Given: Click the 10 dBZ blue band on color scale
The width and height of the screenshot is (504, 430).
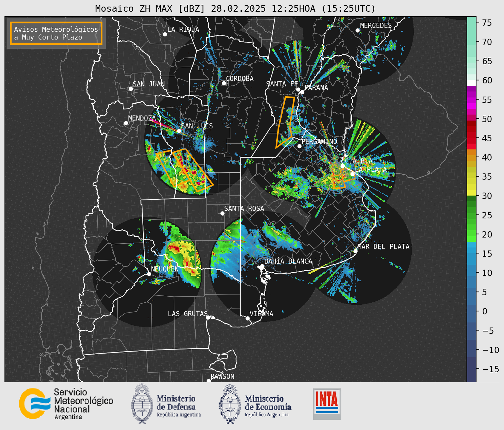Looking at the screenshot, I should tap(471, 273).
